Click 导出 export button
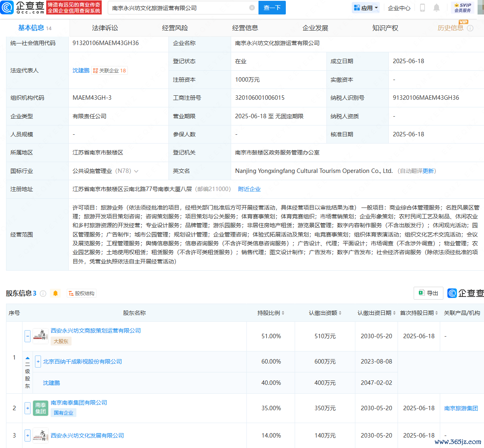484x448 pixels. pyautogui.click(x=429, y=293)
